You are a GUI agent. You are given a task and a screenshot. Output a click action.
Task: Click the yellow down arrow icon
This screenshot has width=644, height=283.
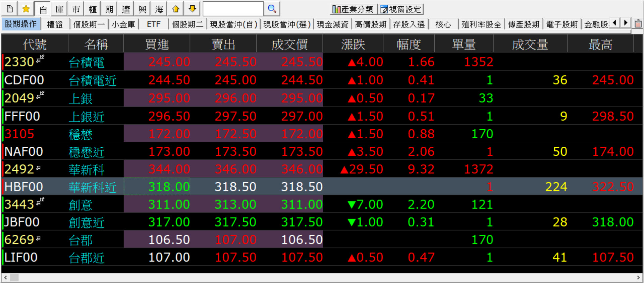coord(192,9)
